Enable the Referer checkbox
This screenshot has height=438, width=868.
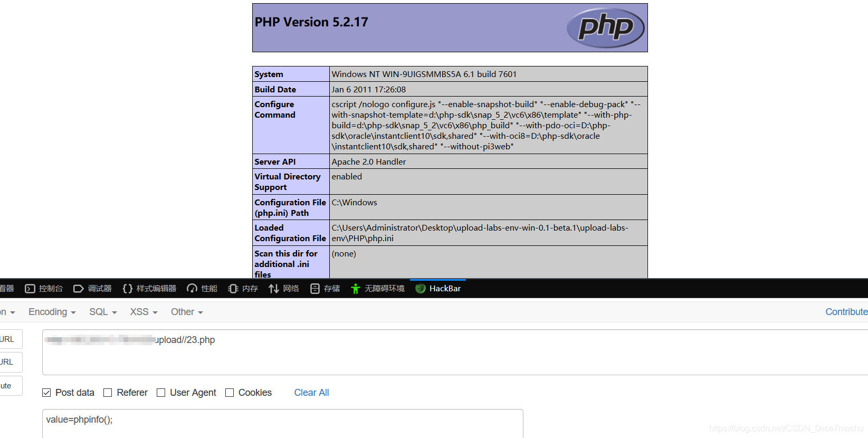(x=108, y=393)
